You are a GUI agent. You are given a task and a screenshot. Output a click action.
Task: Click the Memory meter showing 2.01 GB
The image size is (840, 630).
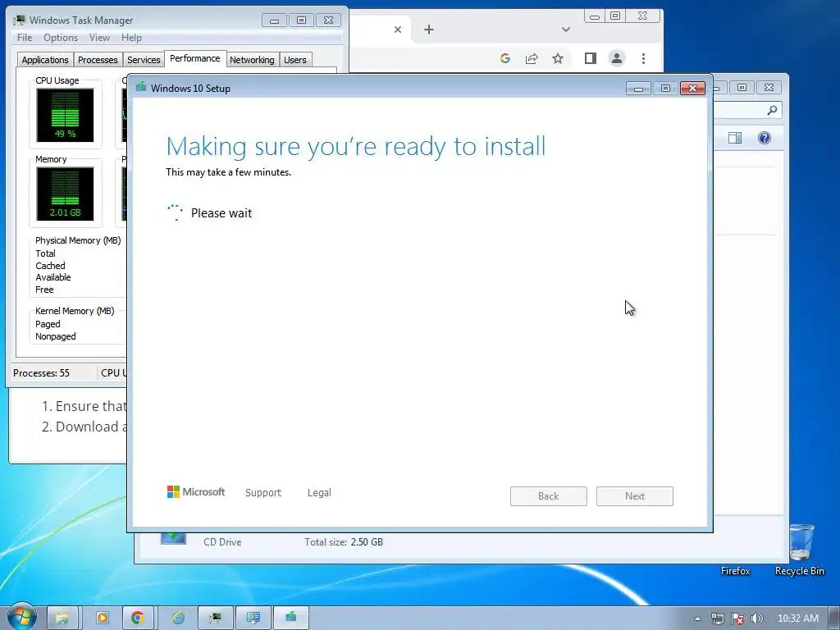pyautogui.click(x=65, y=194)
